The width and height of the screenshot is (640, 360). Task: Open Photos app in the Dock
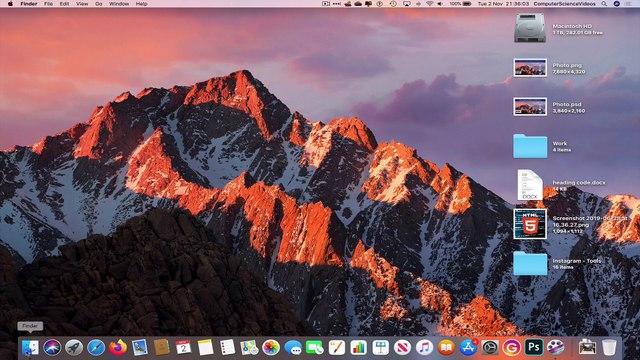[271, 348]
